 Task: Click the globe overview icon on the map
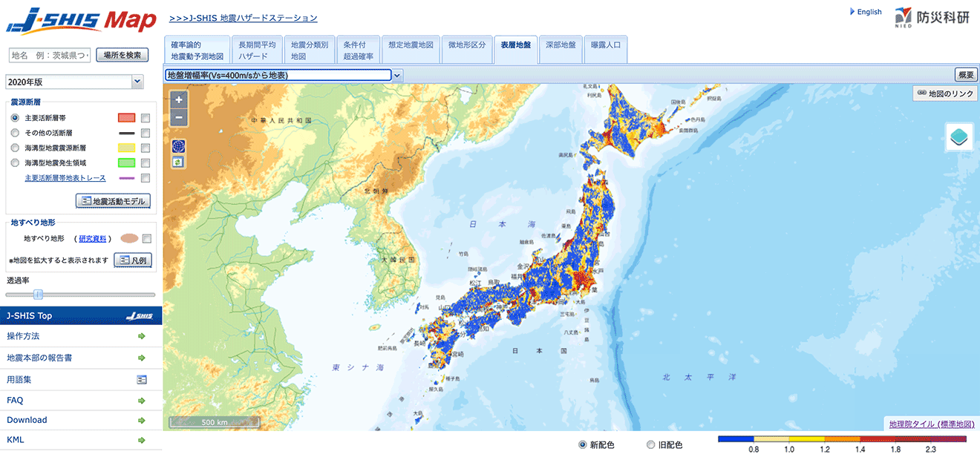177,145
